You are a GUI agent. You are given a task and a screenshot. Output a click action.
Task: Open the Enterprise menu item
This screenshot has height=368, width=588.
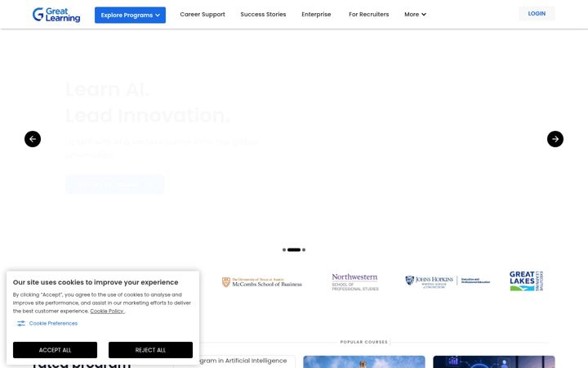(316, 14)
